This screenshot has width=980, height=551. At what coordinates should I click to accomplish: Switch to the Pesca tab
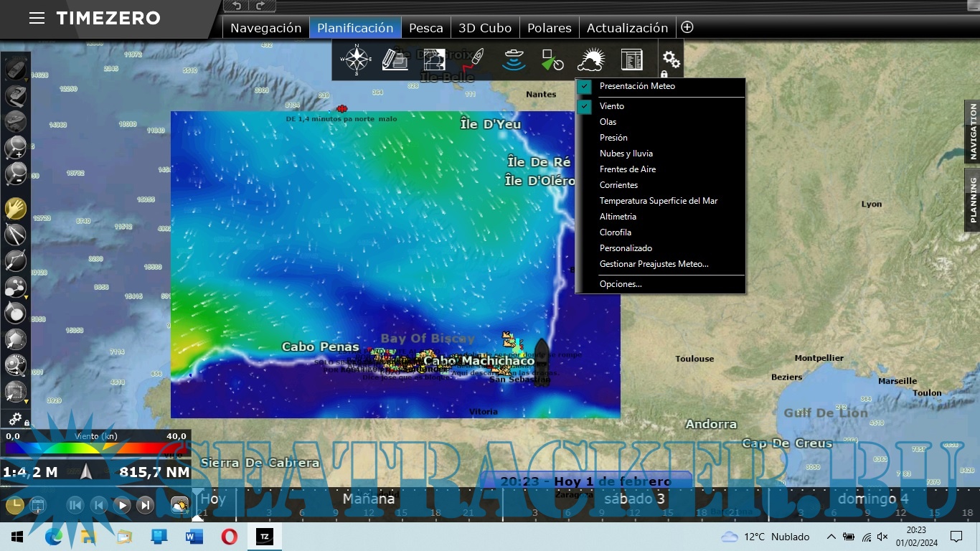(425, 27)
